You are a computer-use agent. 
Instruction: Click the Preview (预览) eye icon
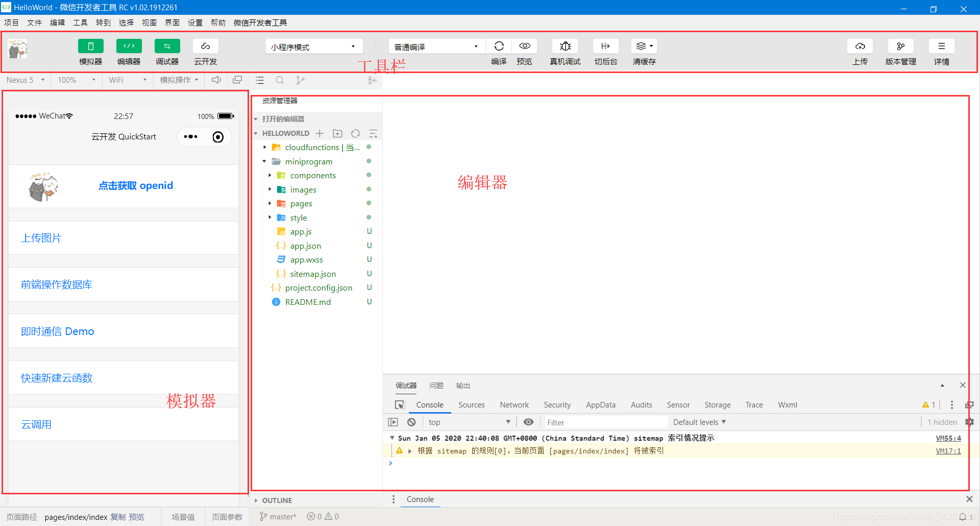pos(524,46)
